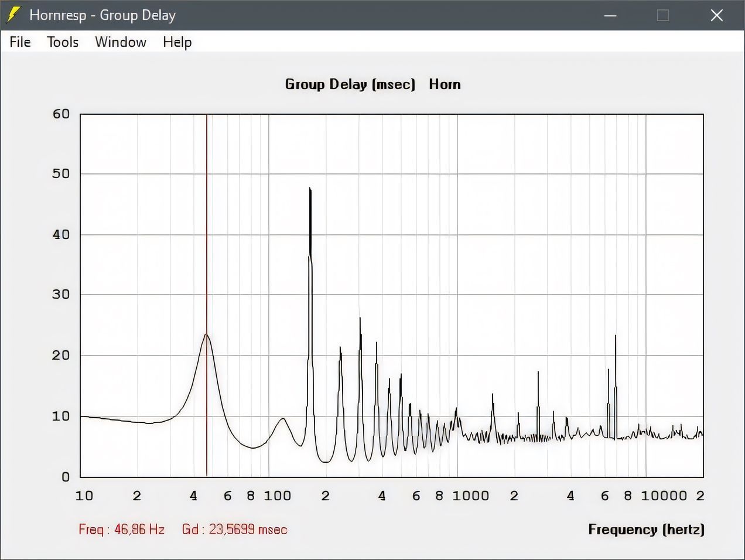The image size is (745, 560).
Task: Click the Freq 46,96 Hz readout
Action: point(121,530)
